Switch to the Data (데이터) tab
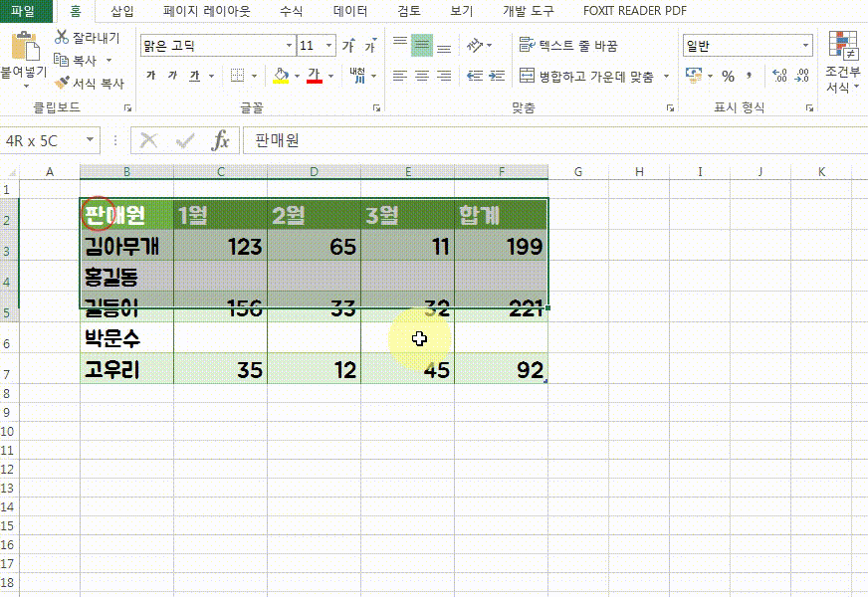The image size is (868, 597). 350,11
